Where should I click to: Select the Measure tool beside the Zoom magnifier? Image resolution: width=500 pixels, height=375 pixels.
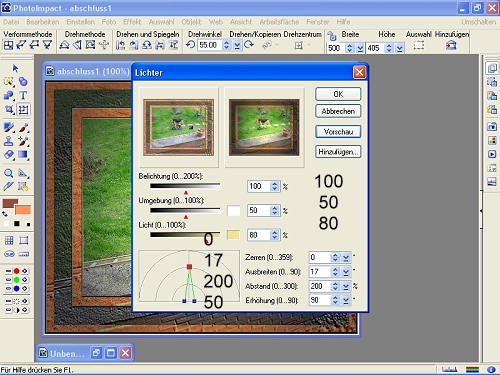point(23,173)
